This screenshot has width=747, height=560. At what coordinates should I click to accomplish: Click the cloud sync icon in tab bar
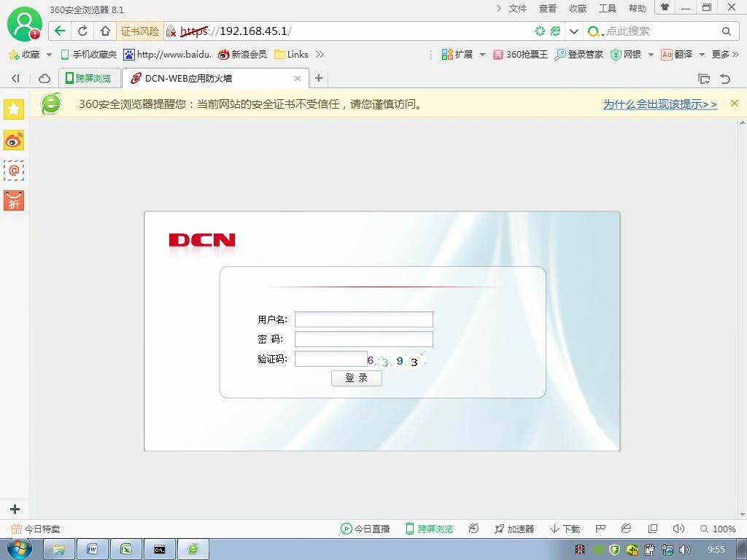44,79
